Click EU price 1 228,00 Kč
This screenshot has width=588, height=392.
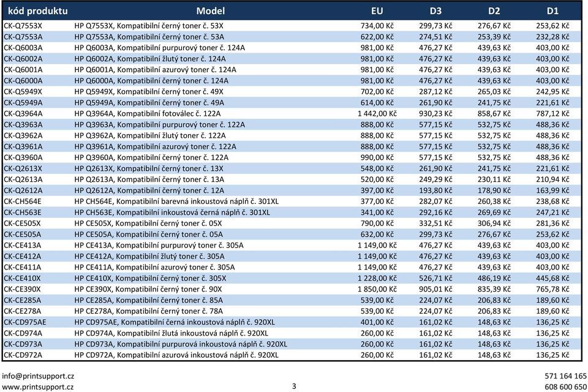pos(377,278)
